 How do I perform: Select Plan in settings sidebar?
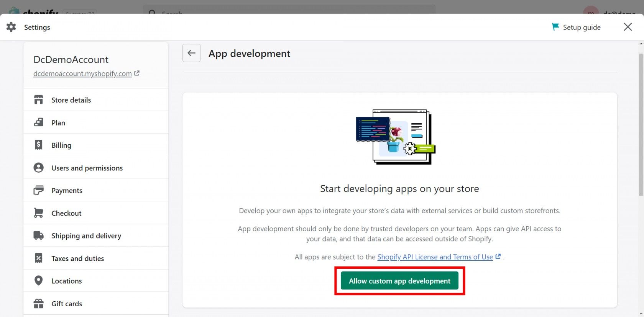[x=58, y=123]
